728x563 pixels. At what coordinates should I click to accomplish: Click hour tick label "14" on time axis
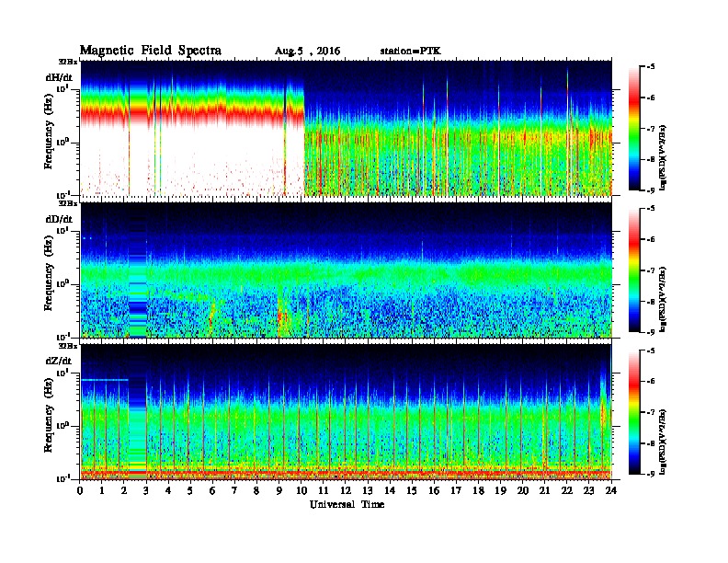click(x=390, y=491)
